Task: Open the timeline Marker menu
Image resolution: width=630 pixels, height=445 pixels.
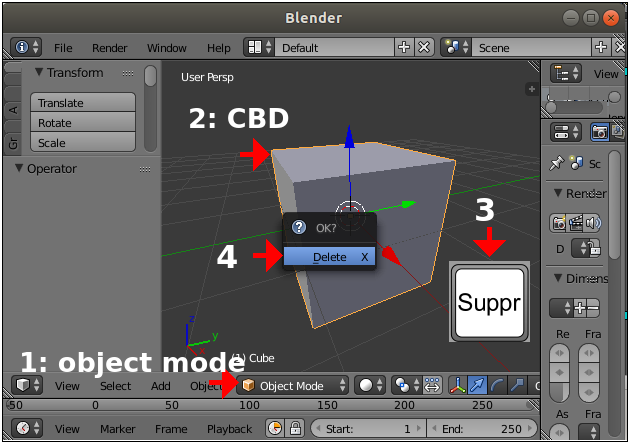Action: click(x=117, y=429)
